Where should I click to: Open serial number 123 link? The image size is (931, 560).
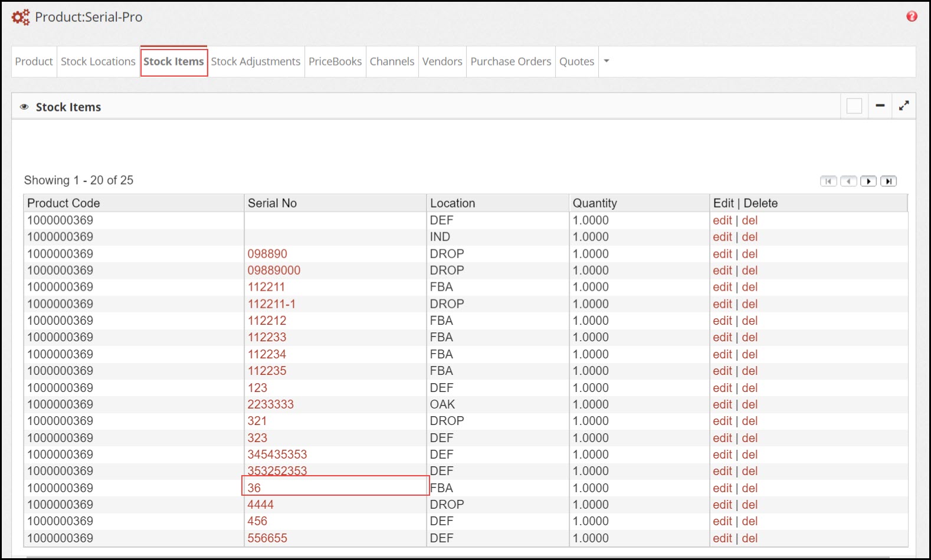(257, 388)
